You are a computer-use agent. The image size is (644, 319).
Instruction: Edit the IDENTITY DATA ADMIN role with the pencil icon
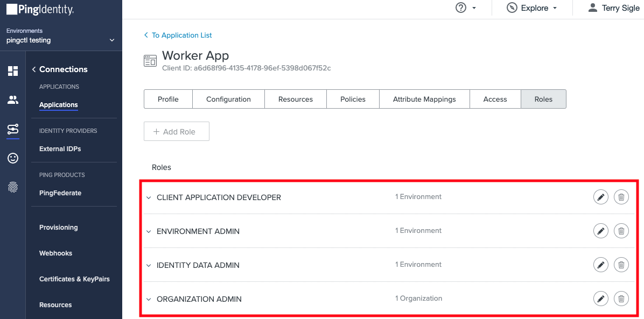[600, 265]
